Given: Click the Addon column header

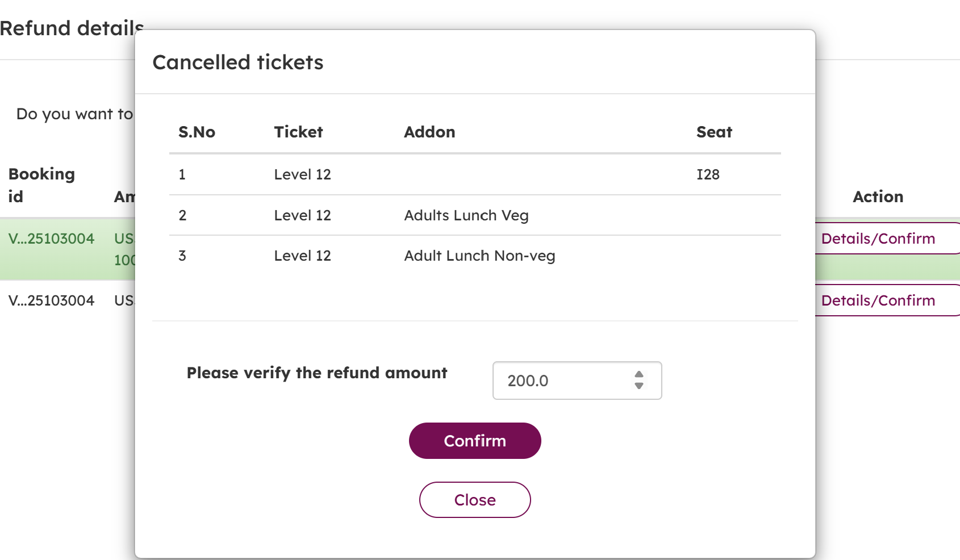Looking at the screenshot, I should [429, 132].
